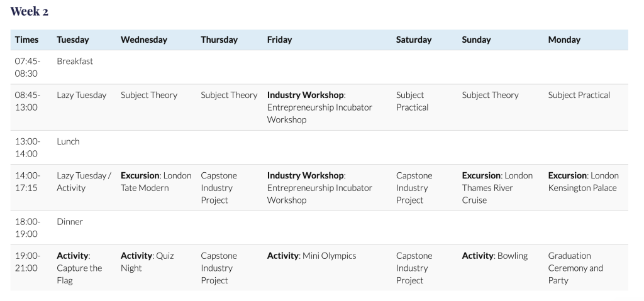Click the Wednesday column header
Screen dimensions: 644x301
(x=144, y=40)
